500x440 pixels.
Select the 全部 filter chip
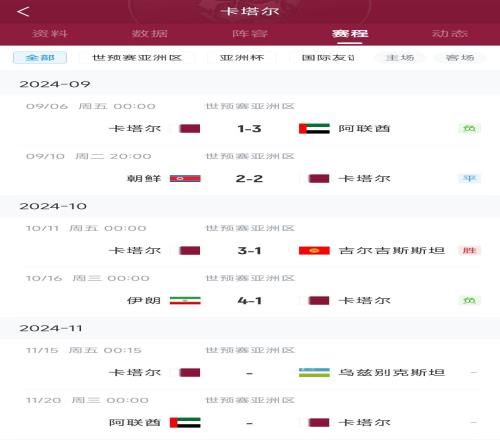click(40, 58)
